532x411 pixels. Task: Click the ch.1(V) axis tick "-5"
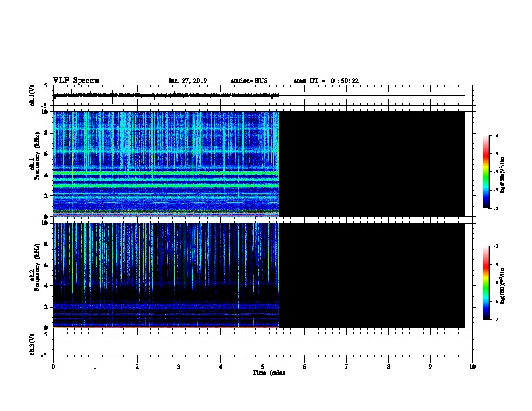tap(45, 106)
